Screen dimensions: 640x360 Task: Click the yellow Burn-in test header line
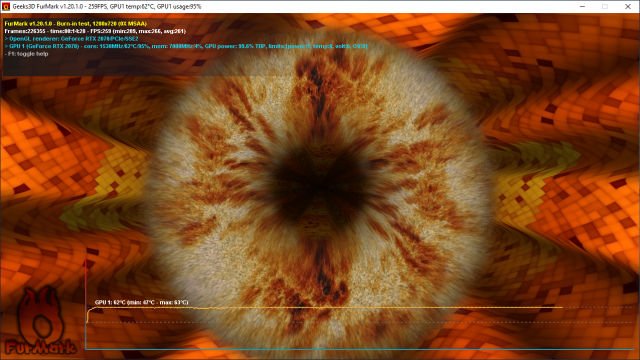click(76, 24)
